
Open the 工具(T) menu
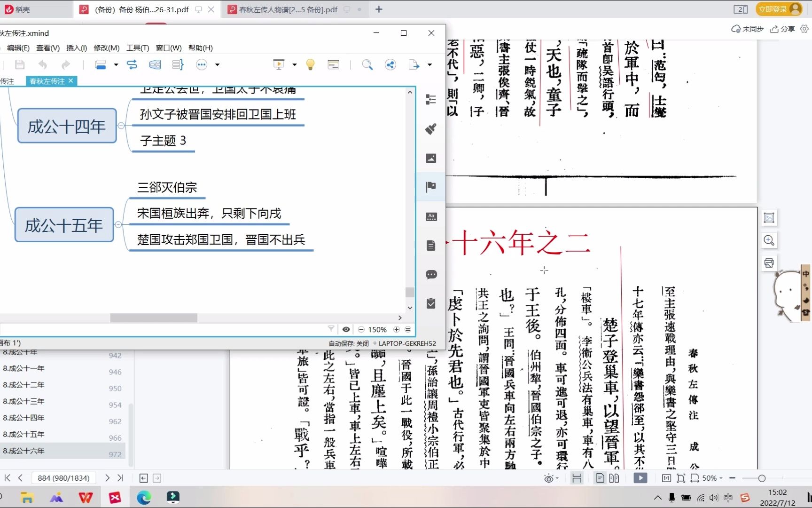coord(138,48)
